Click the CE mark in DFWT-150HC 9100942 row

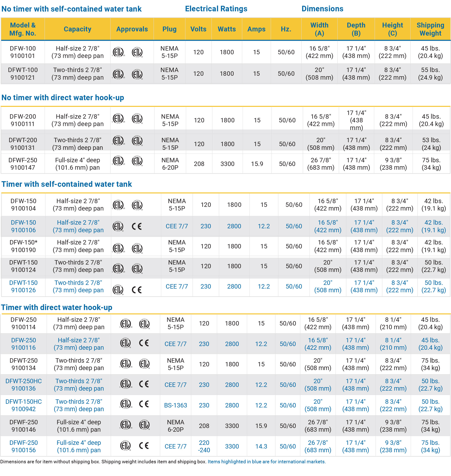coord(144,404)
